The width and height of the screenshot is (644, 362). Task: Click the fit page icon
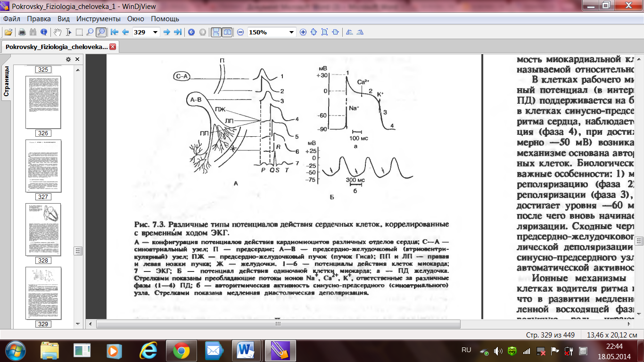pyautogui.click(x=324, y=32)
